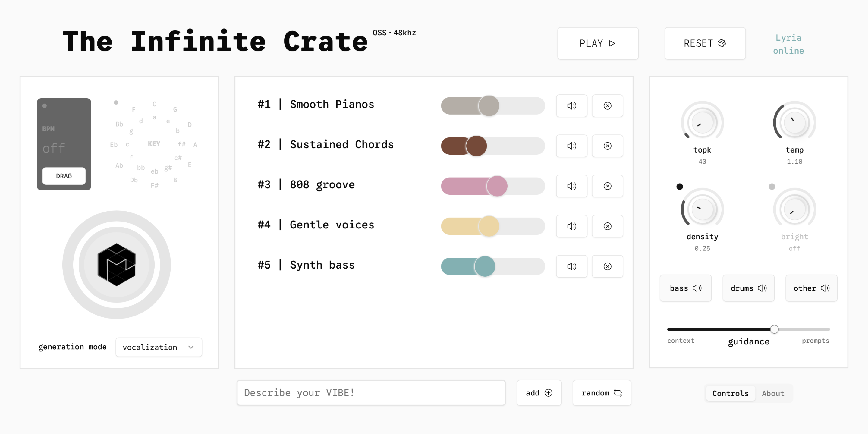Click the Lyria online link
868x434 pixels.
tap(788, 44)
